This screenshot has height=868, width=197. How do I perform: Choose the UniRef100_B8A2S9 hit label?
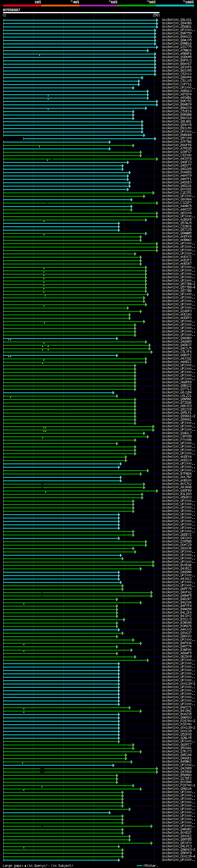[177, 108]
